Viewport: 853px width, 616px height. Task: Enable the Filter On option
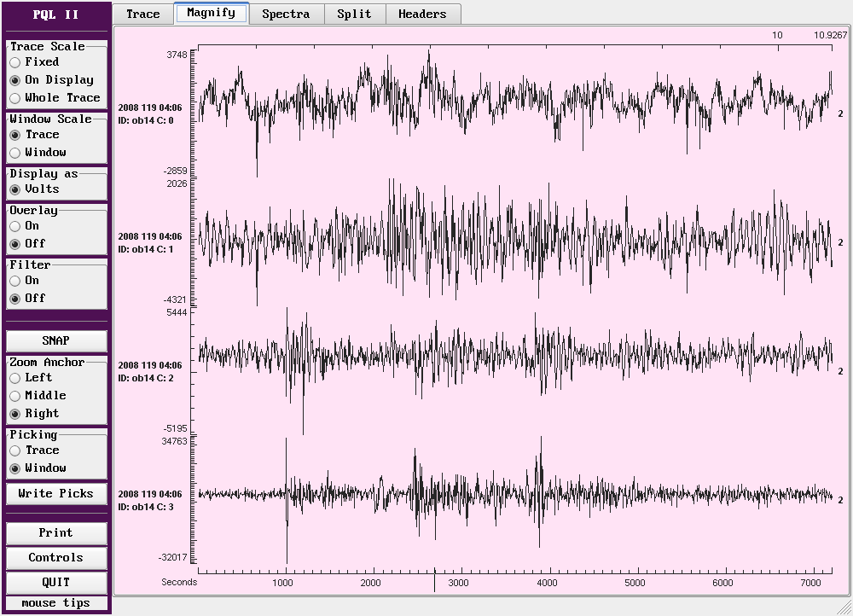[x=15, y=281]
